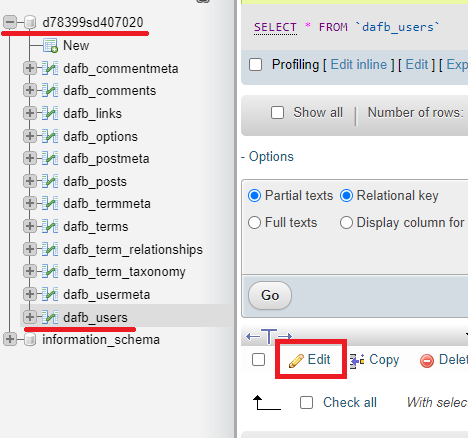468x438 pixels.
Task: Select the Full texts radio button
Action: pos(254,223)
